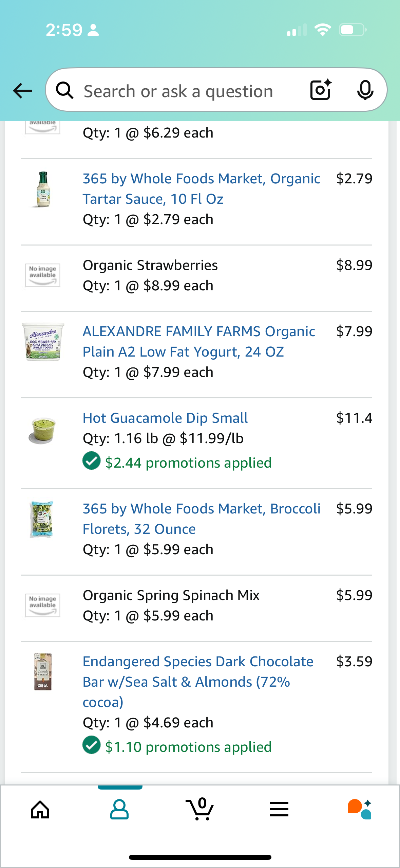
Task: Tap the guacamole dip product thumbnail
Action: tap(42, 431)
